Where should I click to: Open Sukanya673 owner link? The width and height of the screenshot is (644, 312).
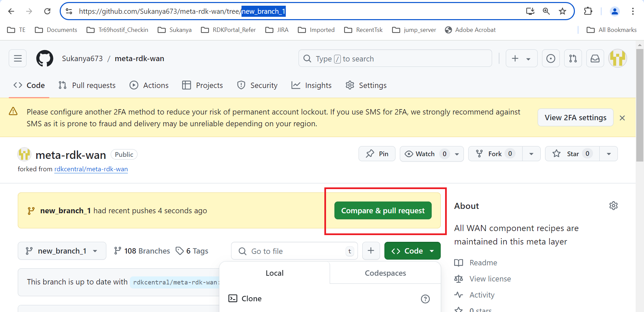[x=83, y=58]
